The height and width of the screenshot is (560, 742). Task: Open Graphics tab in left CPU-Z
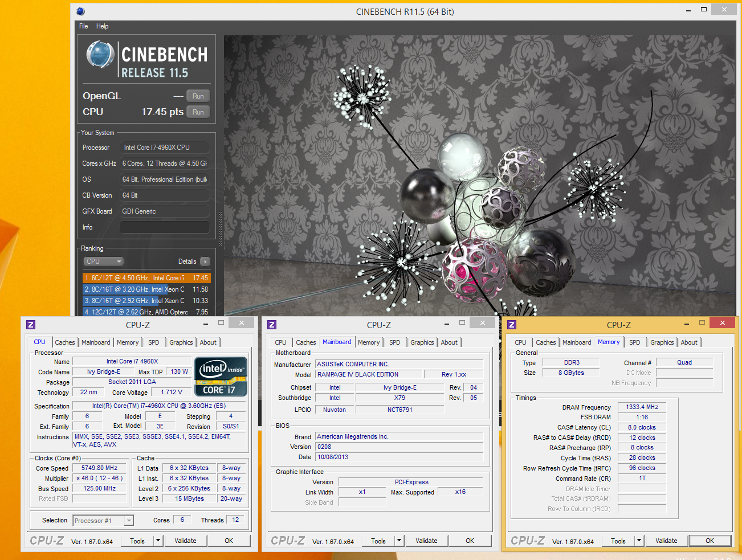tap(181, 342)
